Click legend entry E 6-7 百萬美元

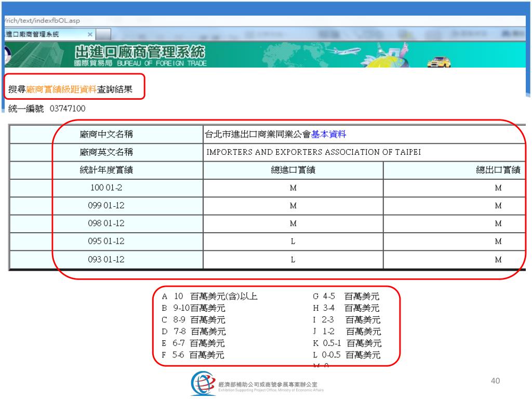(193, 343)
